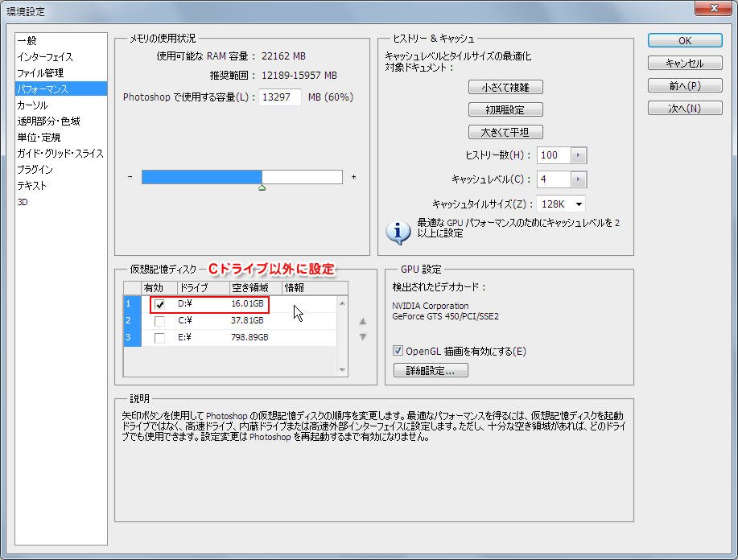Click the 情報 column header
Image resolution: width=738 pixels, height=560 pixels.
315,287
